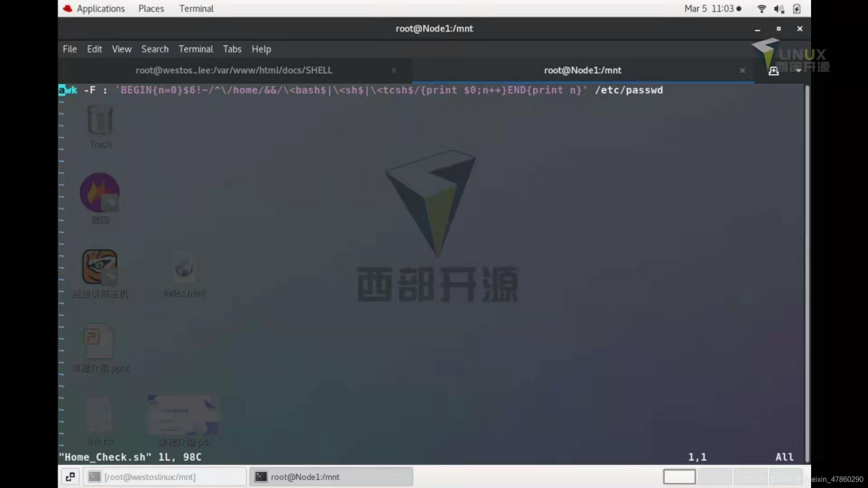Open the Terminal app menu in top bar
This screenshot has width=868, height=488.
[196, 8]
